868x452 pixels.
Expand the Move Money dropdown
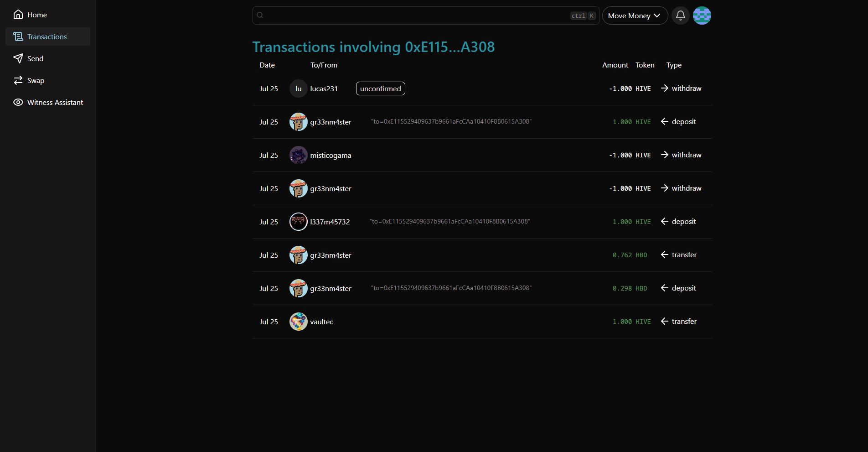[x=635, y=16]
